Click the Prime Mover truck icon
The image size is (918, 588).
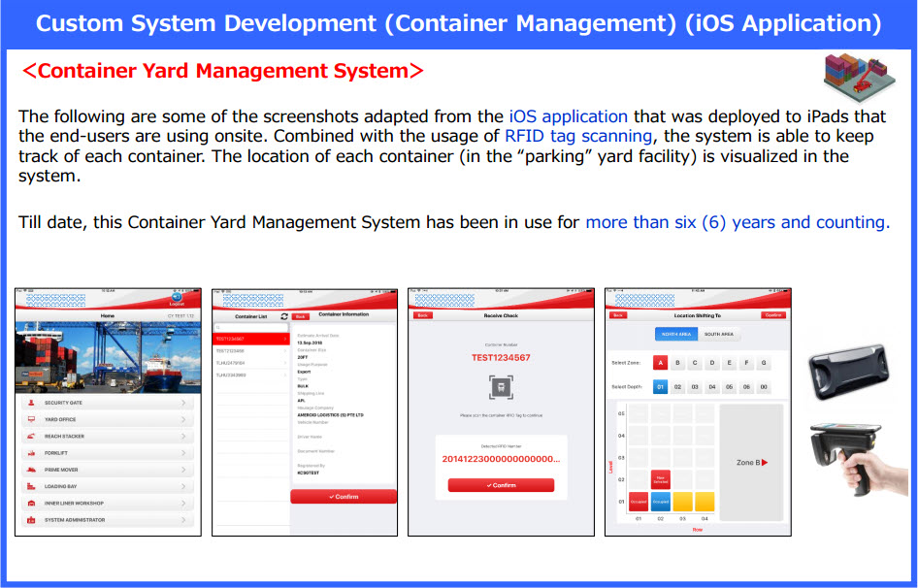coord(32,470)
